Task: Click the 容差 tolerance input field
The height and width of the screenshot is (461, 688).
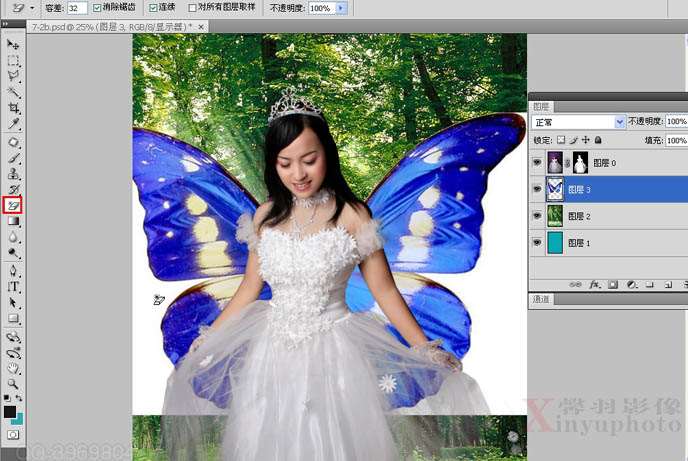Action: click(77, 8)
